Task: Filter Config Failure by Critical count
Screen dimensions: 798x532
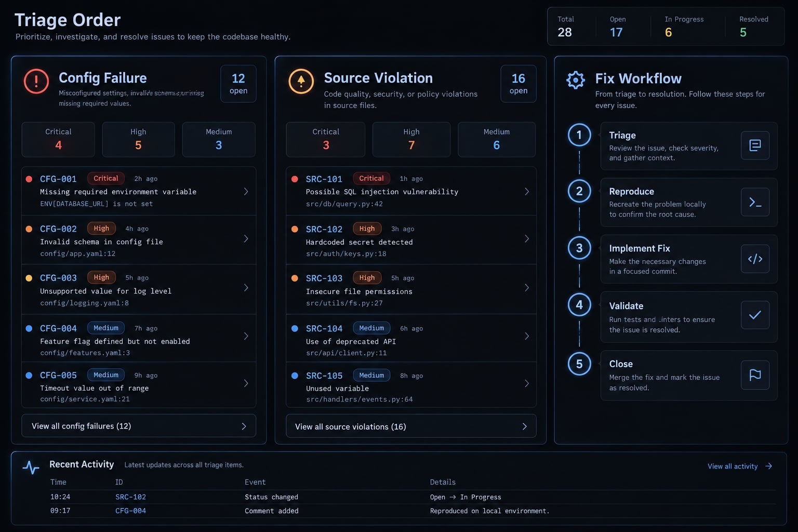Action: [x=58, y=139]
